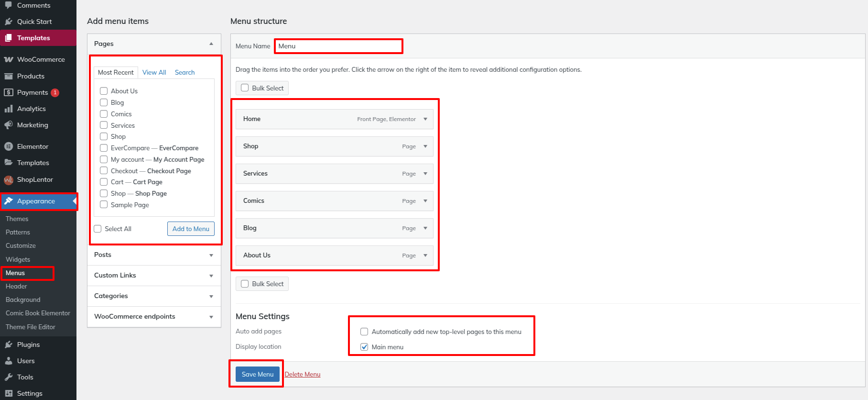
Task: Enable automatically add new top-level pages
Action: coord(364,332)
